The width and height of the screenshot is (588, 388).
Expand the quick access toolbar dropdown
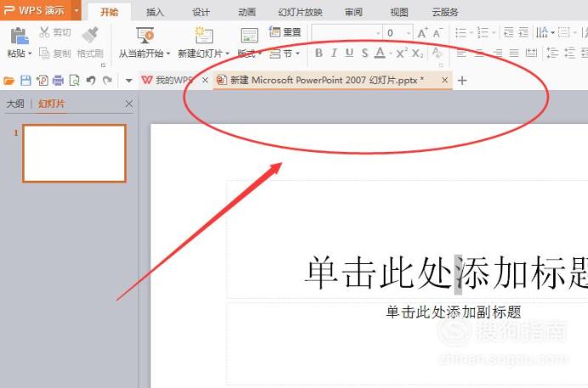coord(128,80)
